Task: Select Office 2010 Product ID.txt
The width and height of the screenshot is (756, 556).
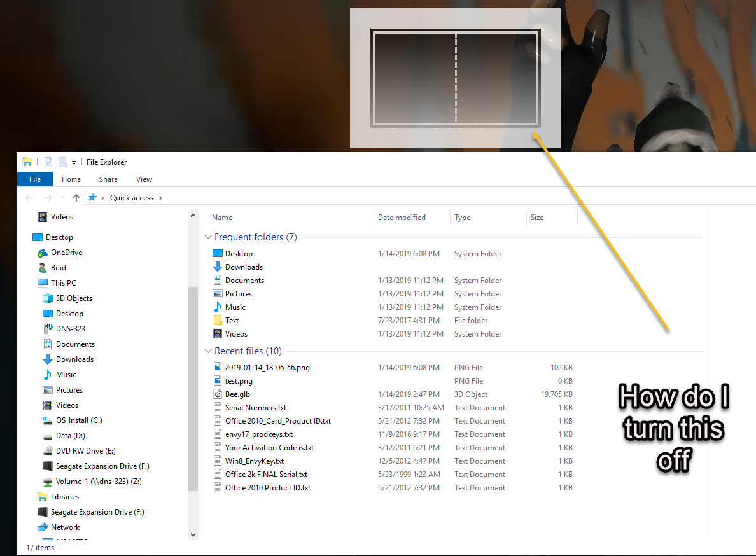Action: click(x=267, y=488)
